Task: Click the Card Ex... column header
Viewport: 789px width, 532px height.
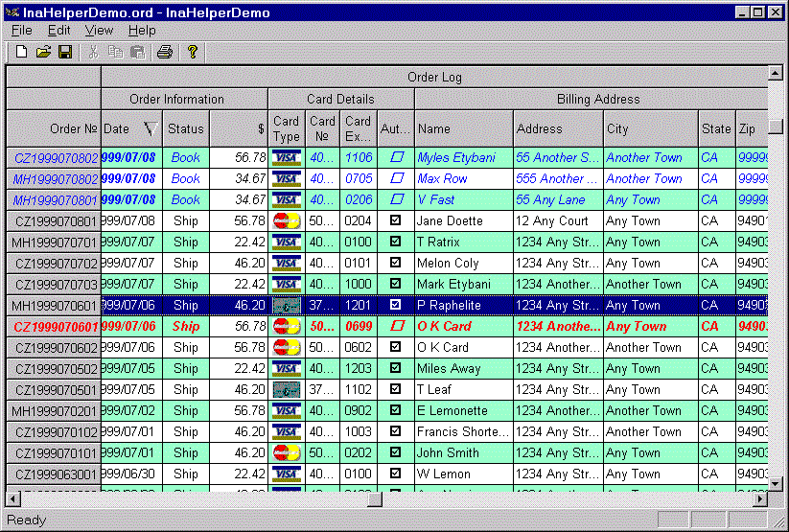Action: pos(359,128)
